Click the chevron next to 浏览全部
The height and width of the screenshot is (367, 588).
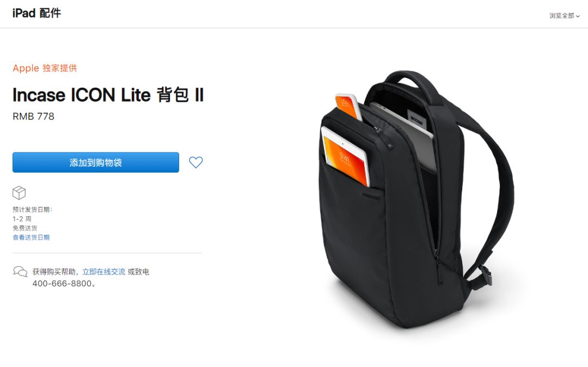pos(578,16)
